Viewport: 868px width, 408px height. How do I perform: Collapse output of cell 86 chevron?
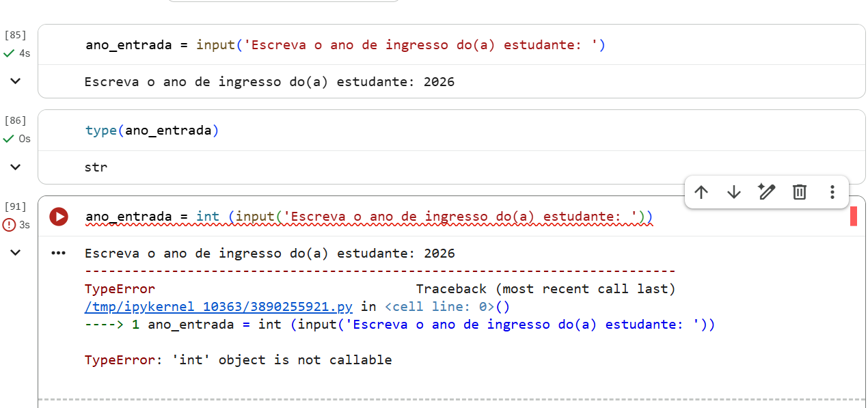tap(16, 167)
